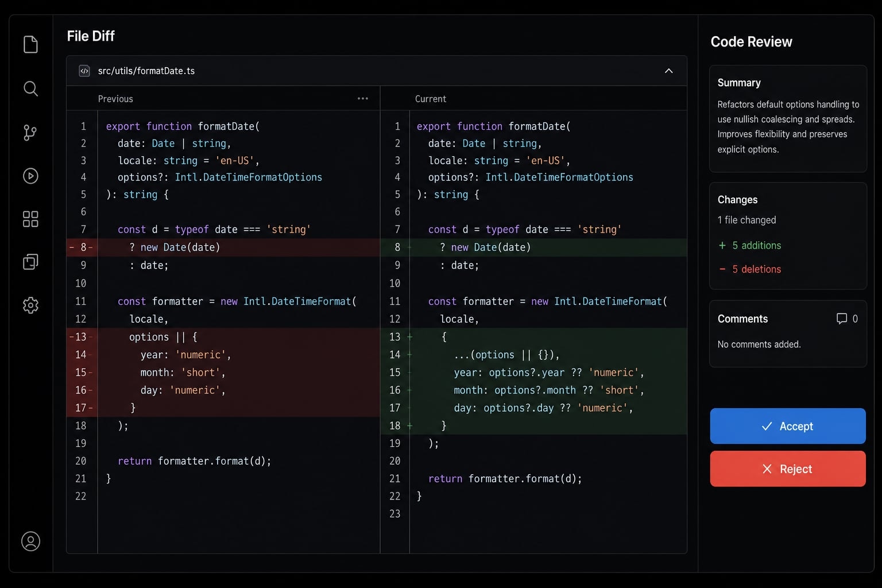Click 'options?: Intl.DateTimeFormatOptions' in Current pane

pyautogui.click(x=531, y=177)
